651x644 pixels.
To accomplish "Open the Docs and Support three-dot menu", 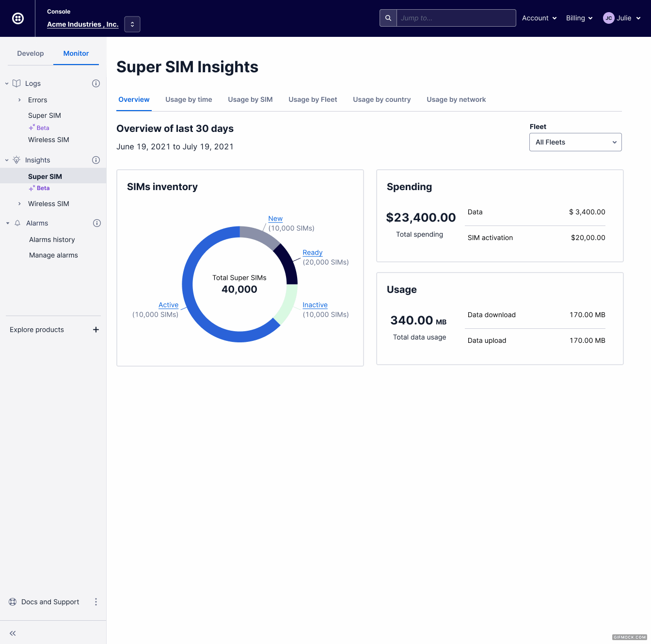I will 96,602.
